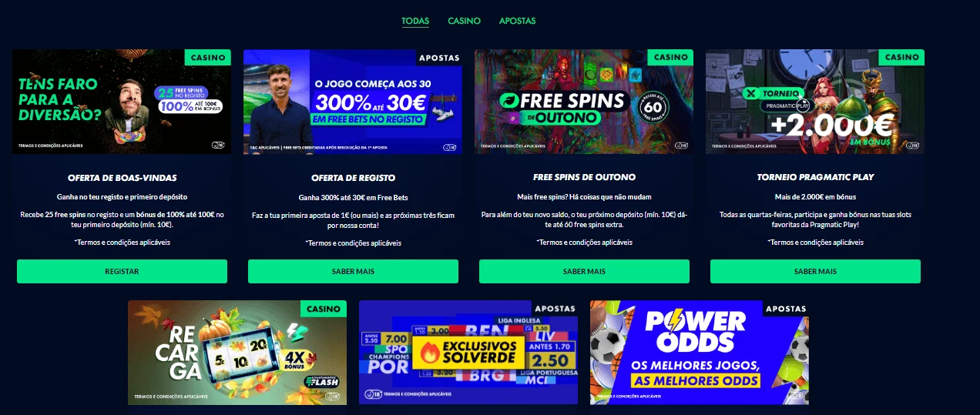The image size is (980, 415).
Task: Open the 300% até 30€ free bets banner
Action: click(x=353, y=102)
